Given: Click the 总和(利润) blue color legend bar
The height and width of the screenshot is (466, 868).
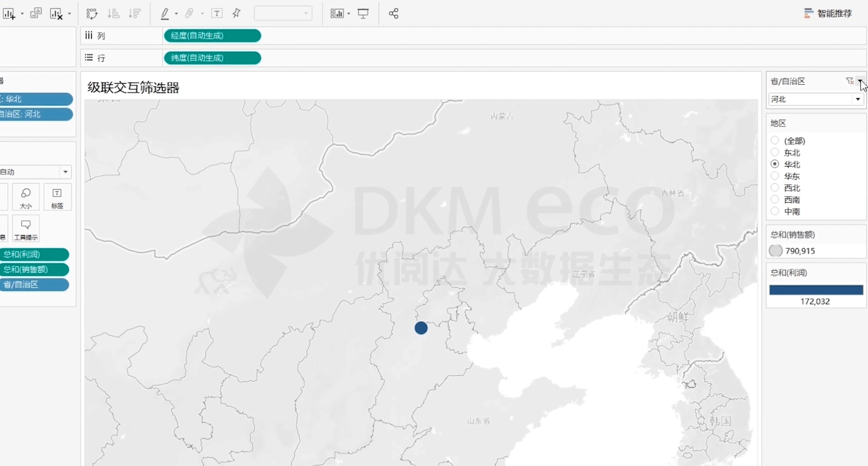Looking at the screenshot, I should [x=816, y=290].
